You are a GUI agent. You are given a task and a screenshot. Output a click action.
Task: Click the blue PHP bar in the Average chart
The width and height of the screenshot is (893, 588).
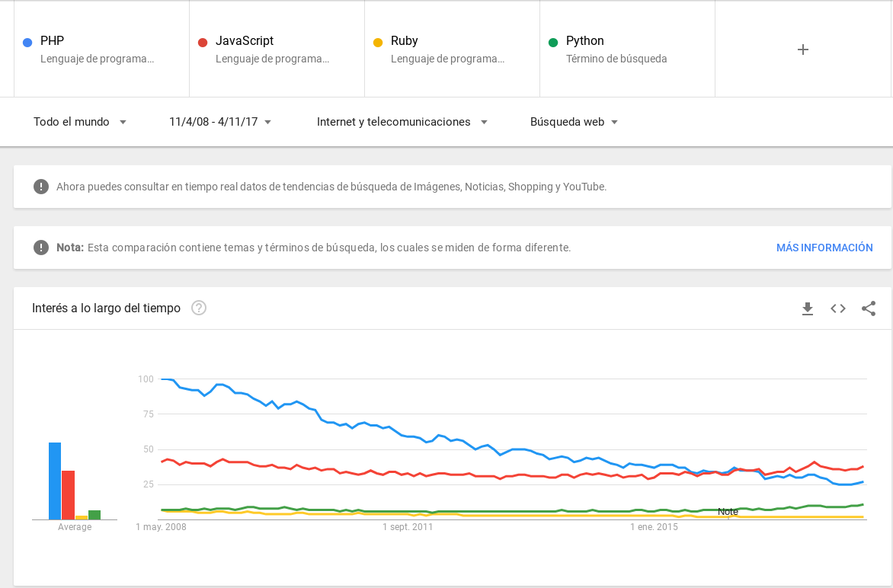point(55,480)
